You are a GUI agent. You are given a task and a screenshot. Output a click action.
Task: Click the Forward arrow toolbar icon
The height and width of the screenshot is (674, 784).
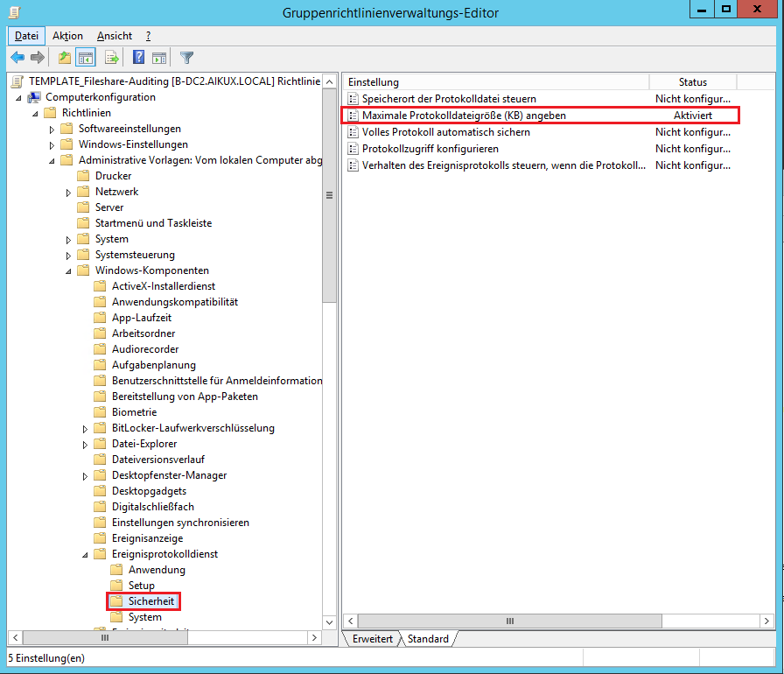tap(38, 58)
